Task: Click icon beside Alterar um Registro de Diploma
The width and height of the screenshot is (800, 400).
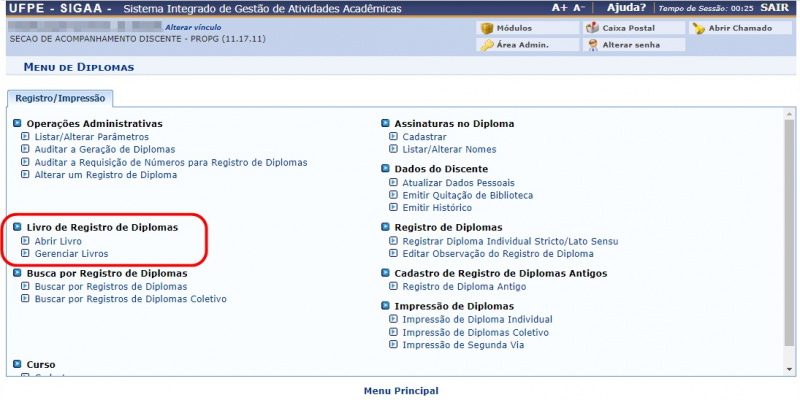Action: point(25,175)
